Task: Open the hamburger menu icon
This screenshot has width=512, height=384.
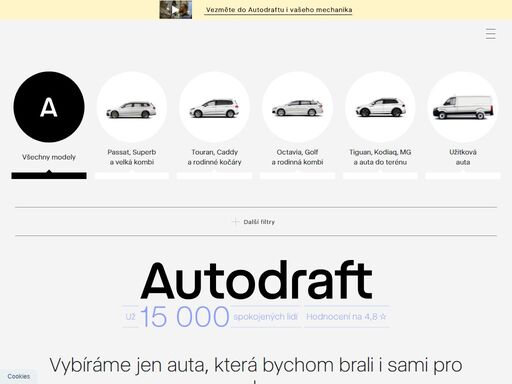Action: [x=490, y=34]
